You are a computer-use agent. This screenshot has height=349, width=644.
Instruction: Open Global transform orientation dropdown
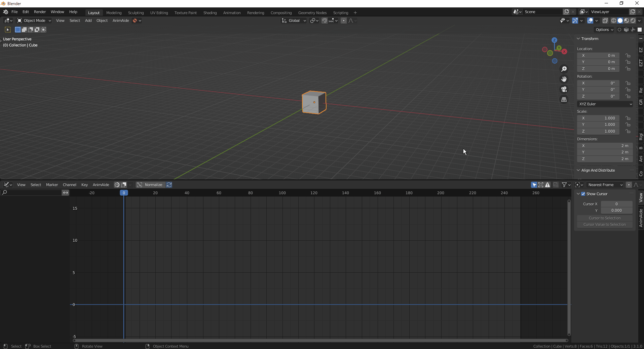294,21
